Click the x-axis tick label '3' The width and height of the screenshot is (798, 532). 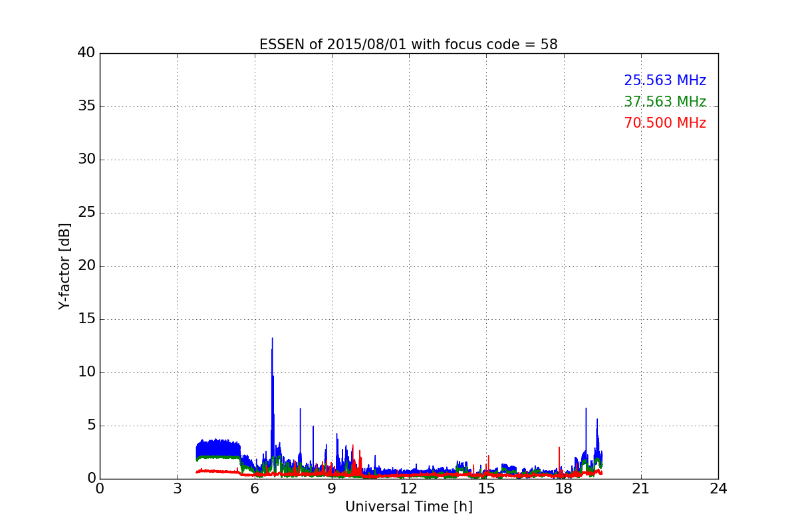click(x=177, y=489)
